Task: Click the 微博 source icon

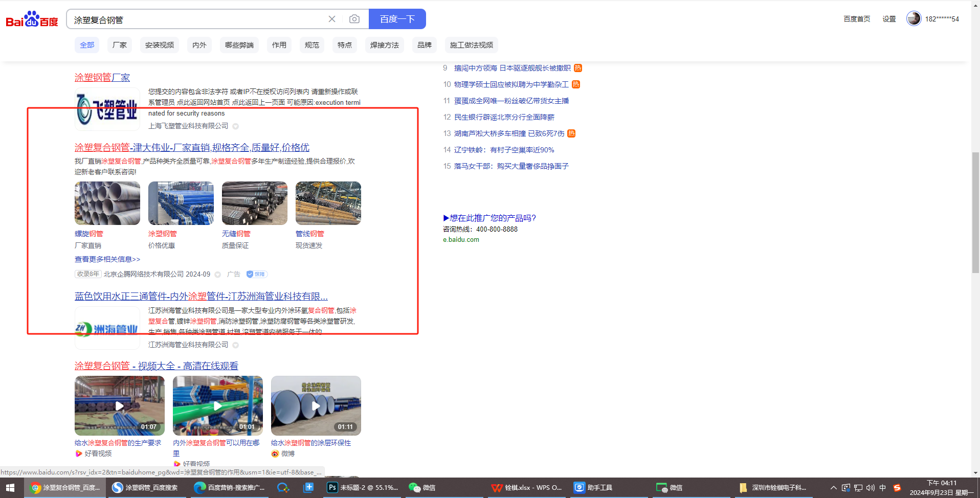Action: tap(275, 454)
